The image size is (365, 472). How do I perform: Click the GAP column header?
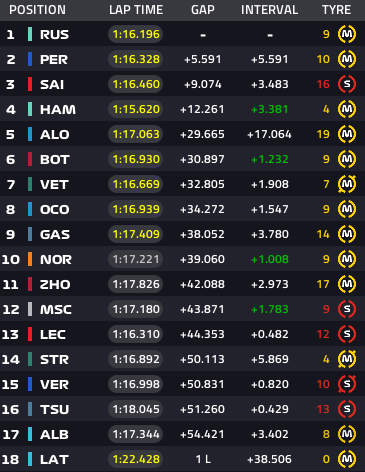coord(203,10)
